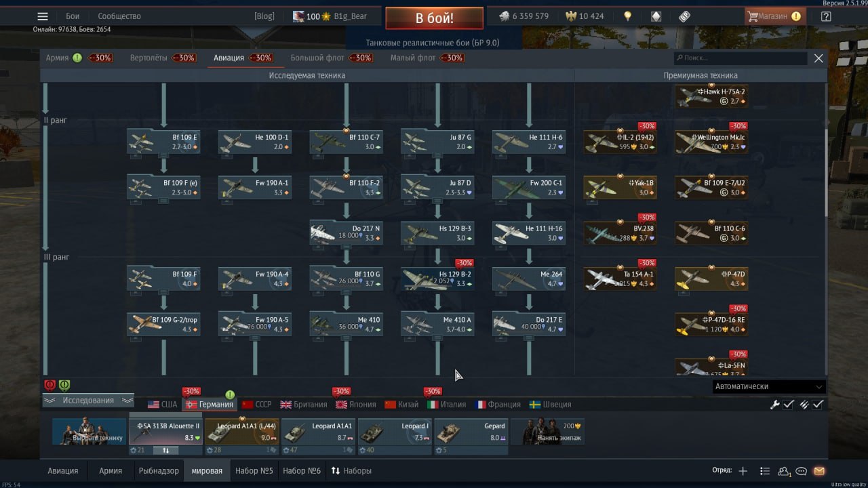
Task: Select the Япония nation tab
Action: pos(356,405)
